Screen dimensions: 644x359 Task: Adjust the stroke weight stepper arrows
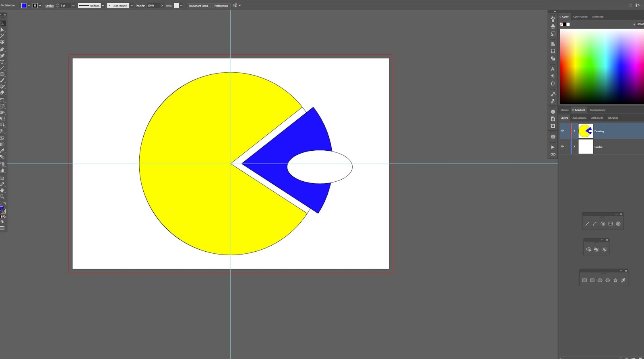pyautogui.click(x=57, y=6)
